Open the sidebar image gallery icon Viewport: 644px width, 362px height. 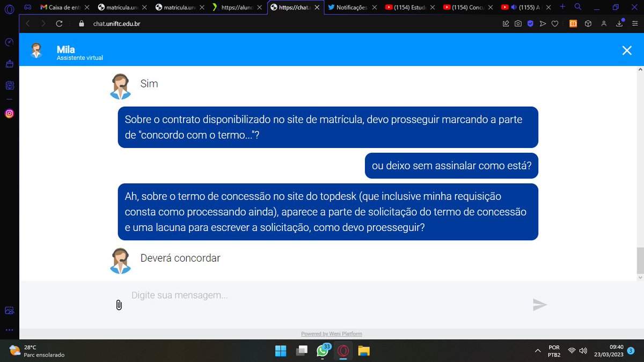[9, 311]
